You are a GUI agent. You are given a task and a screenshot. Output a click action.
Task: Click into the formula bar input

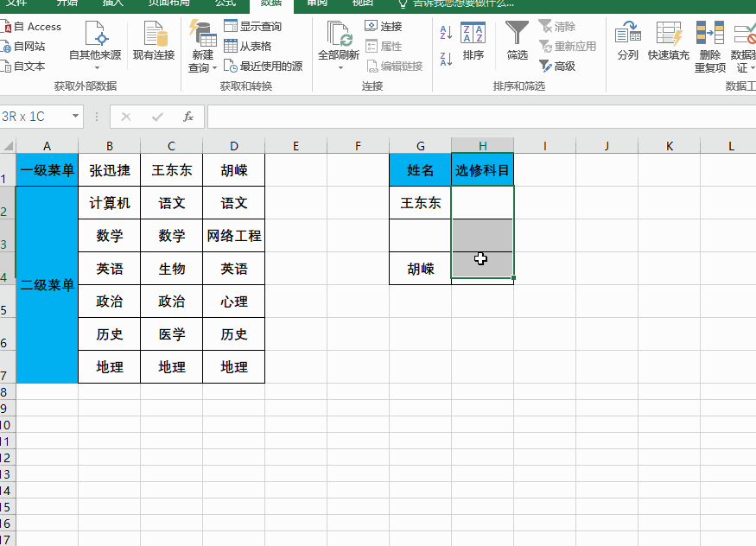481,117
